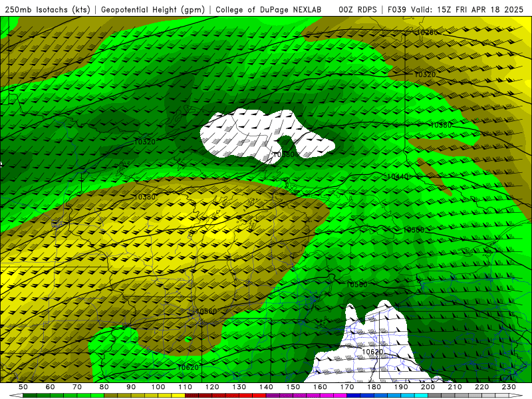Viewport: 532px width, 399px height.
Task: Click 'Valid: 15Z FRI APR 18 2025' text
Action: (x=467, y=10)
